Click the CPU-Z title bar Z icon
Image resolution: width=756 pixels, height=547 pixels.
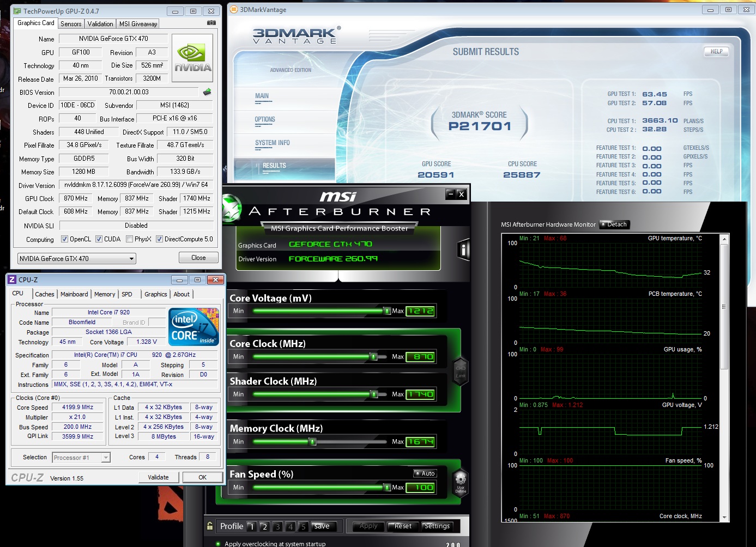[x=12, y=279]
